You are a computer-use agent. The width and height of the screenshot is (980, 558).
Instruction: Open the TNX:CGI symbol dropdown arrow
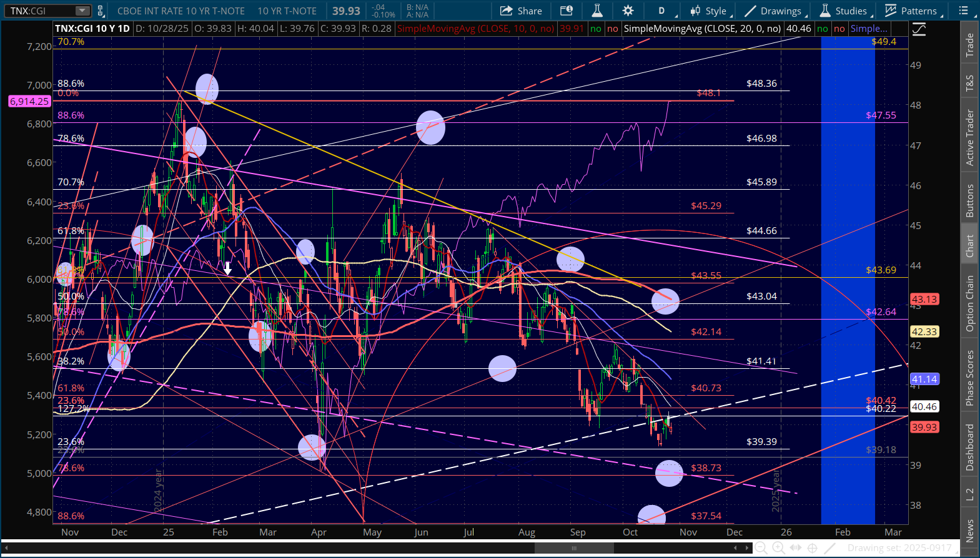(82, 11)
